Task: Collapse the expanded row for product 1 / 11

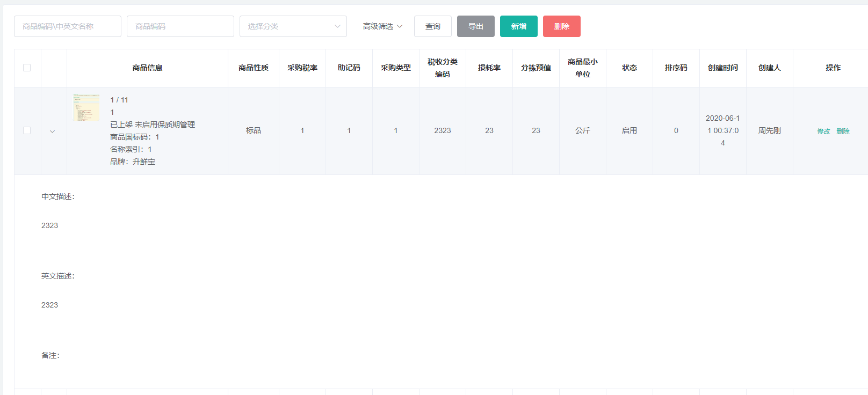Action: point(52,131)
